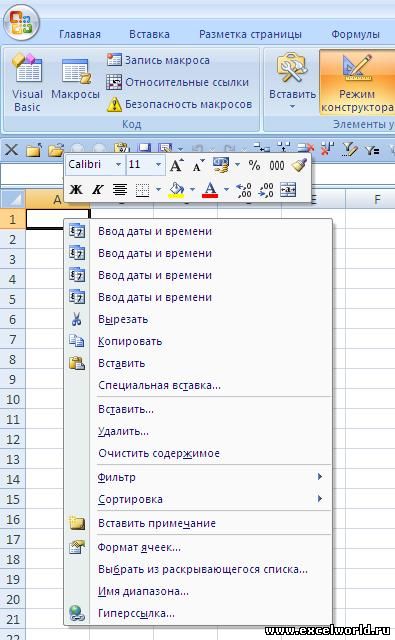Click the open folder icon in quick toolbar

56,150
